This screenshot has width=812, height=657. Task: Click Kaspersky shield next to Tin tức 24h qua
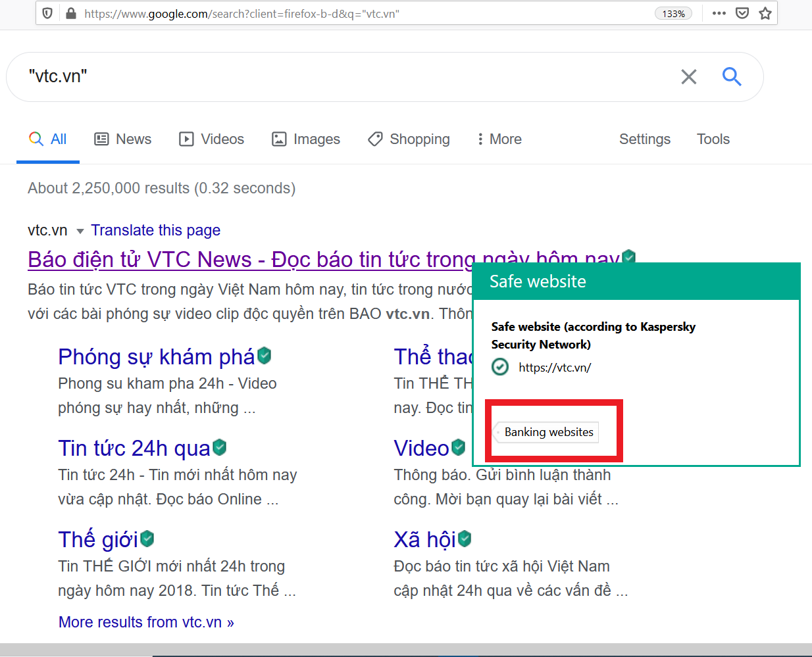(x=220, y=447)
